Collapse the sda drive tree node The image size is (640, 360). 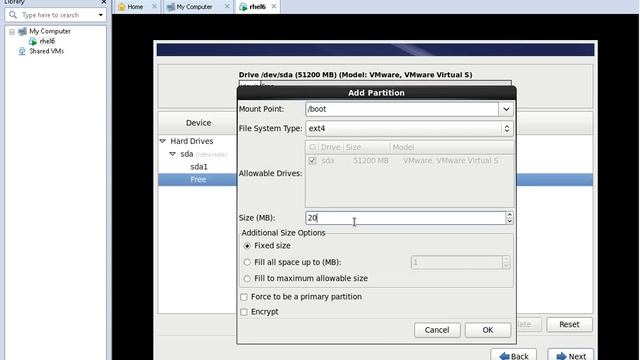(x=173, y=154)
